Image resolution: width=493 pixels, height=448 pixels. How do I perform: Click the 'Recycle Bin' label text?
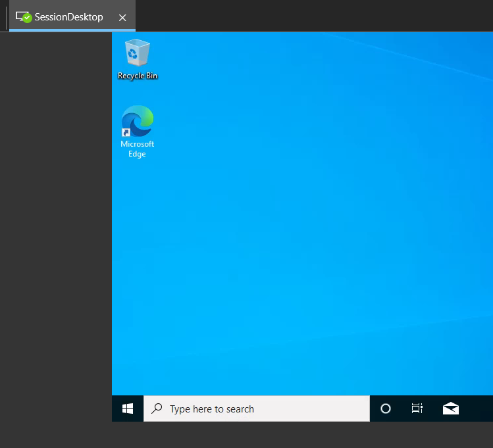coord(138,76)
